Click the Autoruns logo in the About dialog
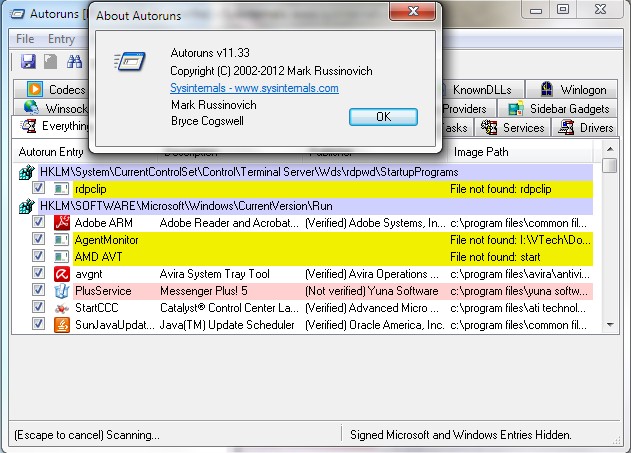 (x=130, y=61)
